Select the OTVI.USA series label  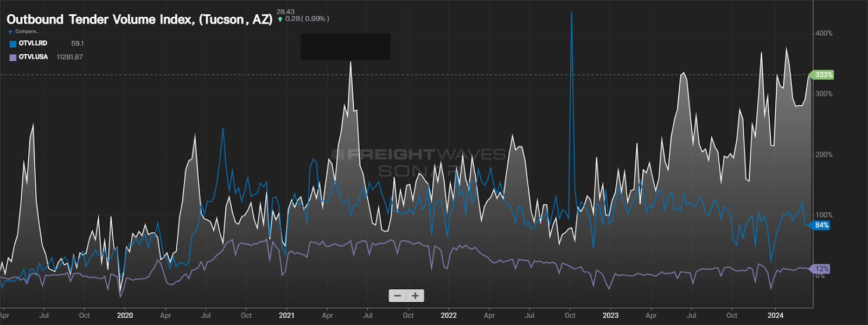[34, 57]
